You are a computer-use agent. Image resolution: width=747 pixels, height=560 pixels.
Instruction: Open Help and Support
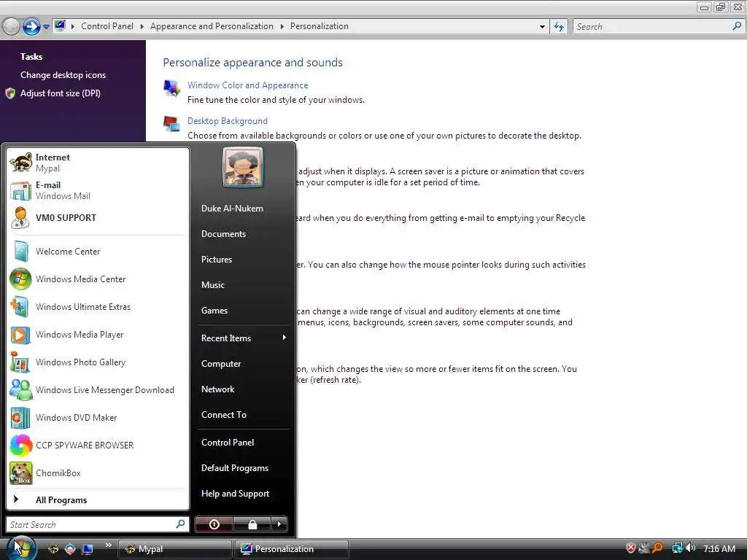coord(243,494)
